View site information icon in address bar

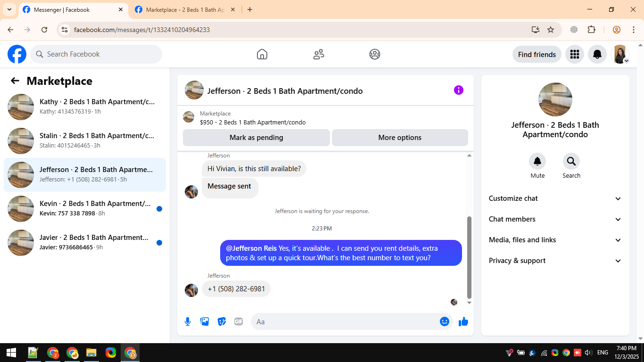[x=65, y=30]
